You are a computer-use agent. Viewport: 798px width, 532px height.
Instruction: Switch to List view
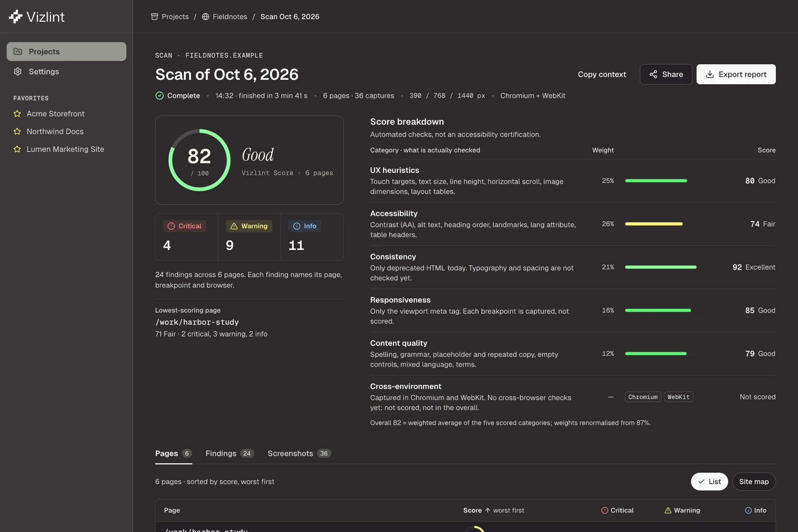coord(709,481)
